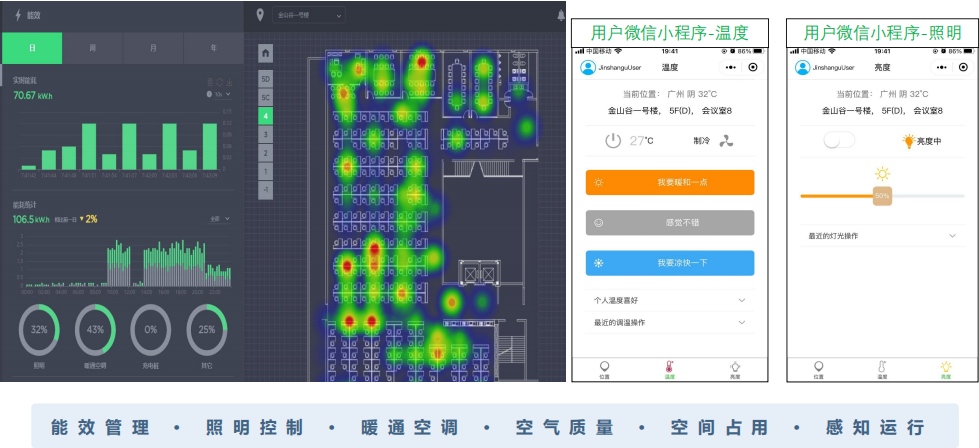Viewport: 979px width, 448px height.
Task: Switch to the 月 (month) tab
Action: click(153, 48)
